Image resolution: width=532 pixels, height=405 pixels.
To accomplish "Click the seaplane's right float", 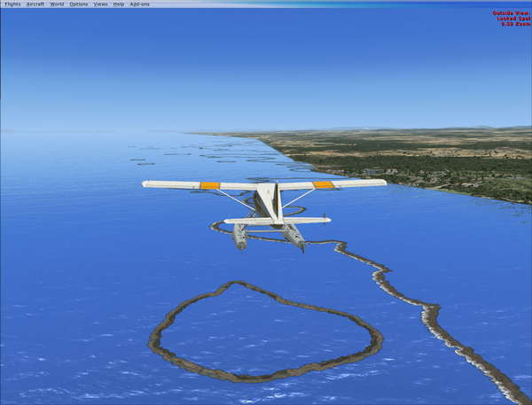I will pyautogui.click(x=293, y=236).
